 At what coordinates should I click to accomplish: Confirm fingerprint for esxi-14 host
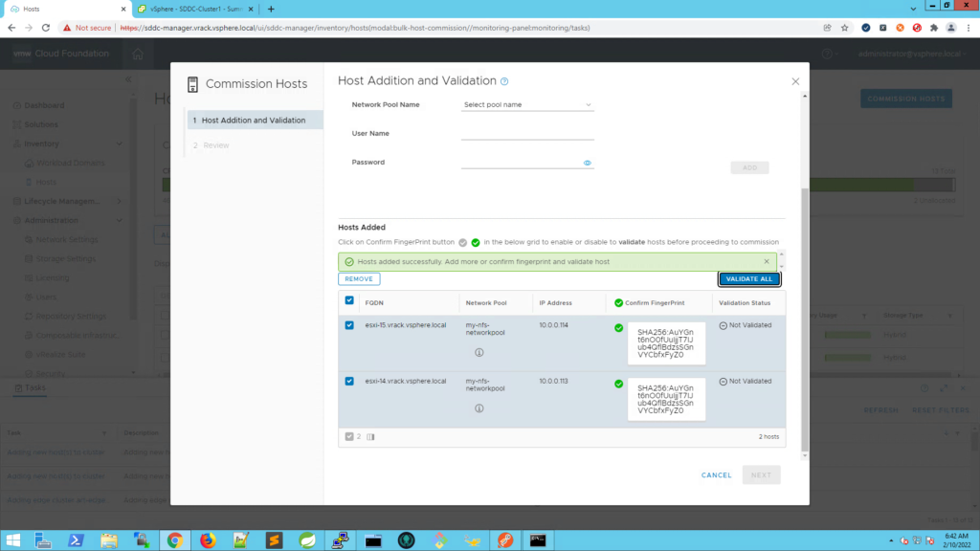pyautogui.click(x=618, y=384)
